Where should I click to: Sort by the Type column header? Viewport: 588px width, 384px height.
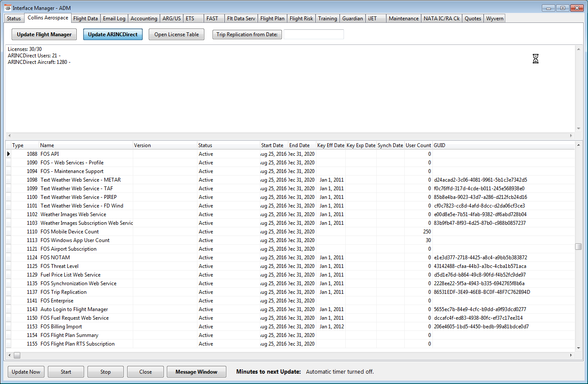pyautogui.click(x=25, y=145)
